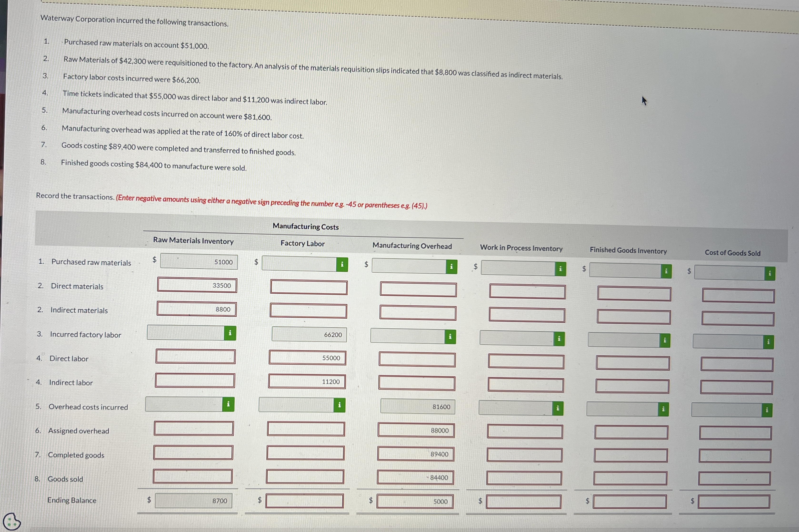The height and width of the screenshot is (532, 799).
Task: Click Ending Balance Factory Labor input field
Action: [x=305, y=501]
